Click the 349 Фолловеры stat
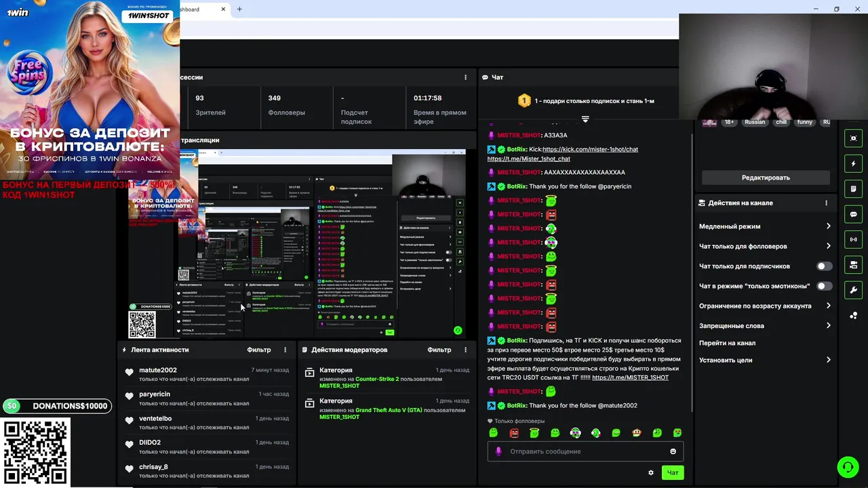Screen dimensions: 868x488 [x=287, y=105]
